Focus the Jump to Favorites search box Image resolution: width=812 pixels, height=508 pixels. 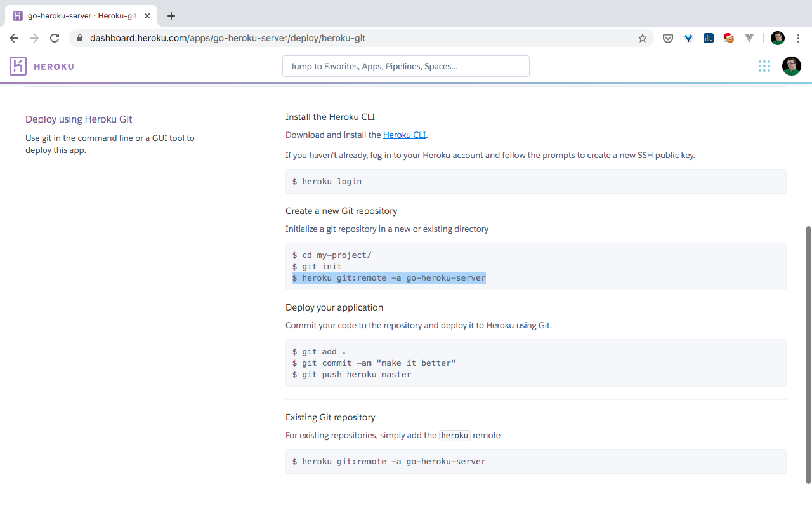(x=405, y=66)
